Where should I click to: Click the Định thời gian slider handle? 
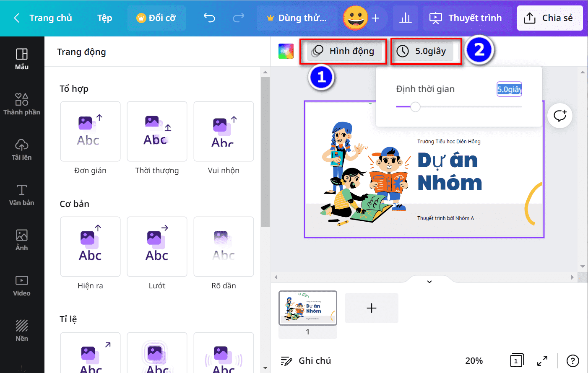[x=415, y=107]
